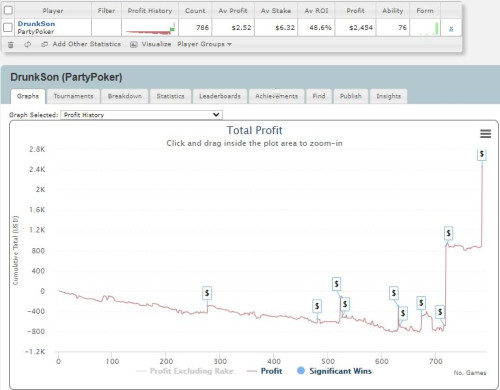Sort by Av Profit column header

pos(233,11)
